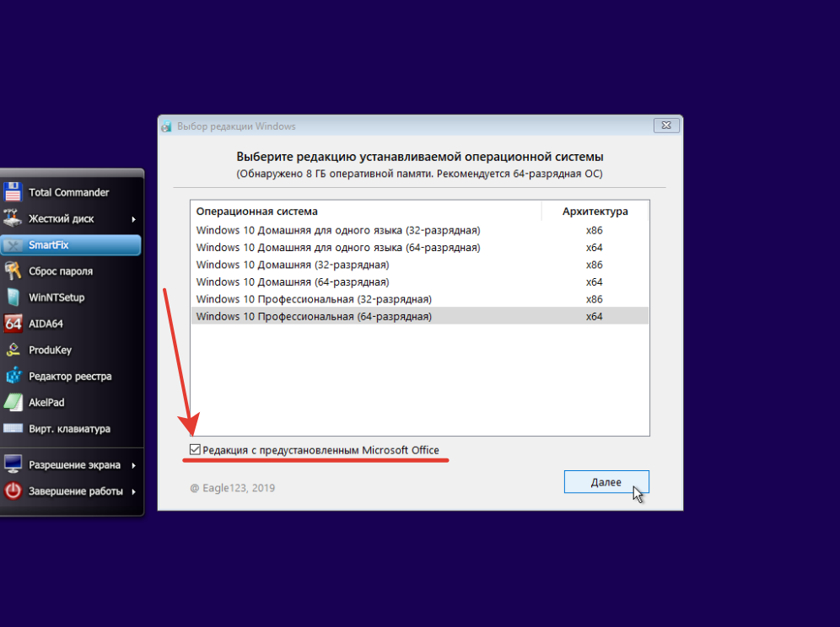The width and height of the screenshot is (840, 627).
Task: Click the Архитектура column header
Action: point(595,211)
